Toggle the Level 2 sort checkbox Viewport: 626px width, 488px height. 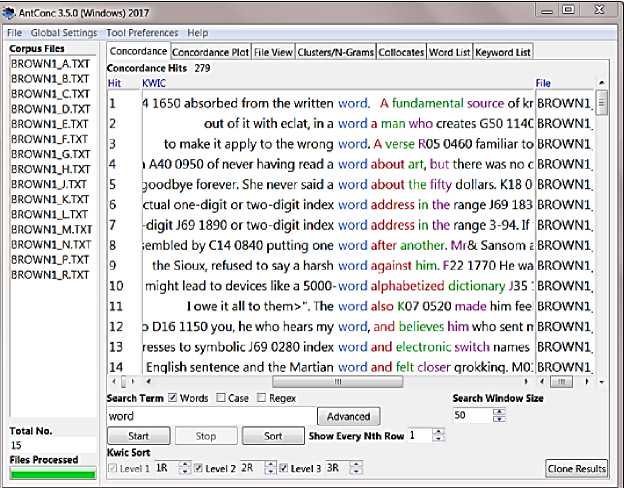(x=198, y=468)
